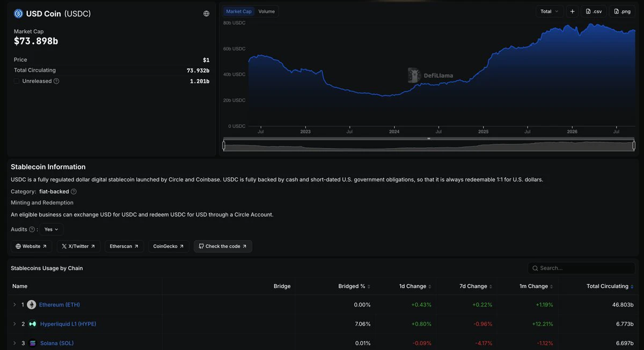Switch to the Volume chart tab
Image resolution: width=644 pixels, height=350 pixels.
click(x=267, y=11)
